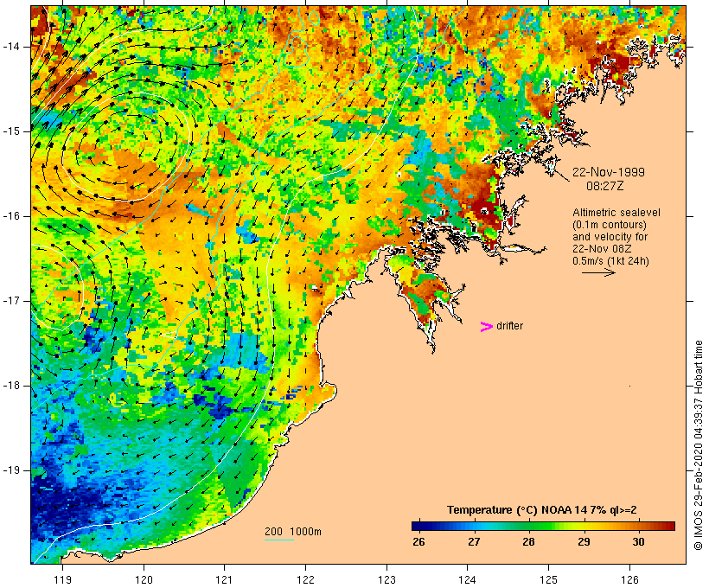Click the longitude label 121
709x588 pixels.
pos(224,579)
